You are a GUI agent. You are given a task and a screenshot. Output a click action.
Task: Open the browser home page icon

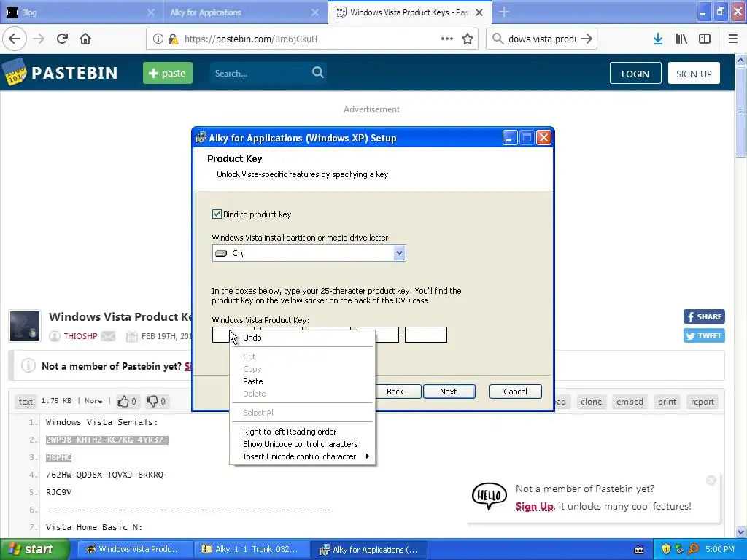coord(85,39)
